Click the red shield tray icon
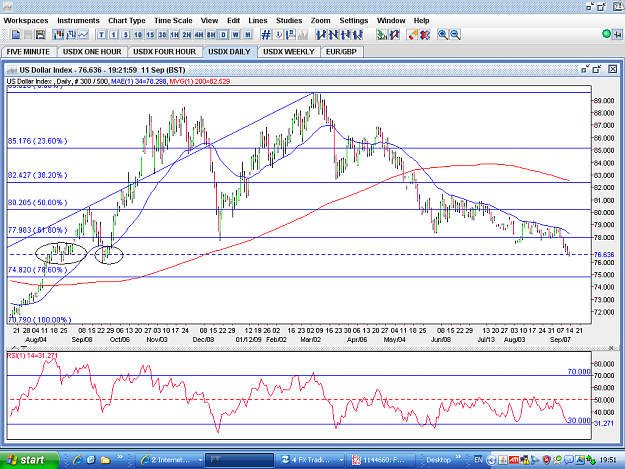The width and height of the screenshot is (625, 469). pyautogui.click(x=546, y=460)
